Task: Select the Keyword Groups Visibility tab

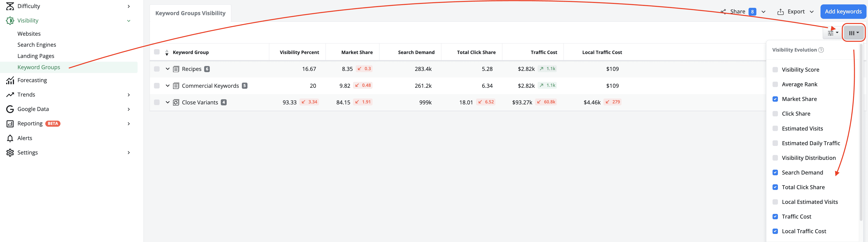Action: [190, 13]
